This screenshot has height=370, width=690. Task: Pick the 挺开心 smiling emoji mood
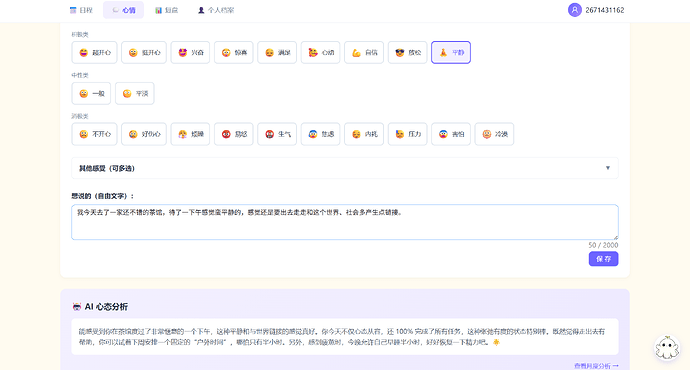144,52
